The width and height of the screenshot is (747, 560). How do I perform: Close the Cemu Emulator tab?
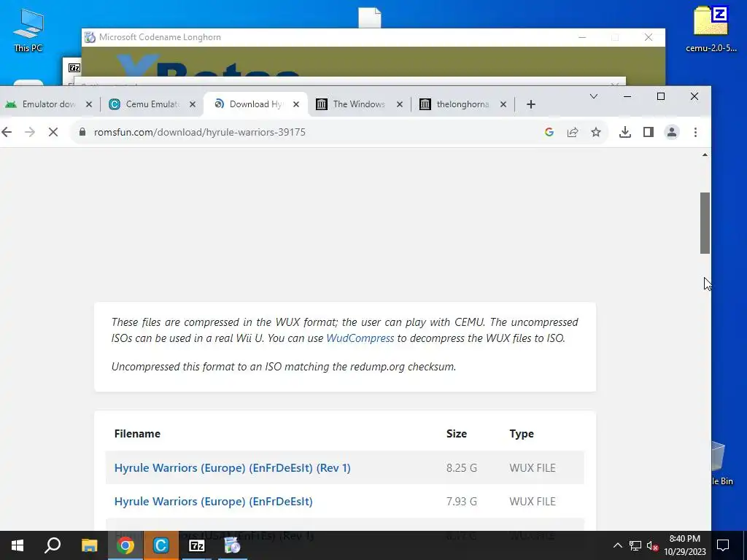[x=193, y=104]
